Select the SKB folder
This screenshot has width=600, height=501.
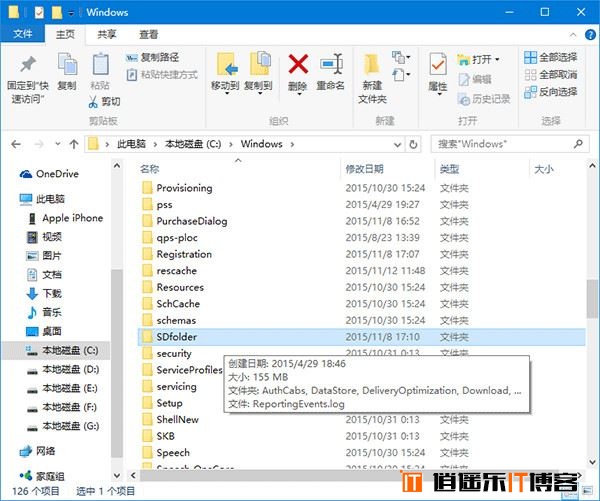pyautogui.click(x=158, y=436)
